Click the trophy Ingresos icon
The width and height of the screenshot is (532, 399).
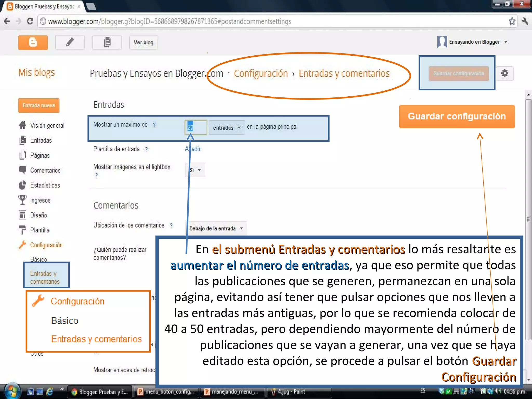(23, 200)
